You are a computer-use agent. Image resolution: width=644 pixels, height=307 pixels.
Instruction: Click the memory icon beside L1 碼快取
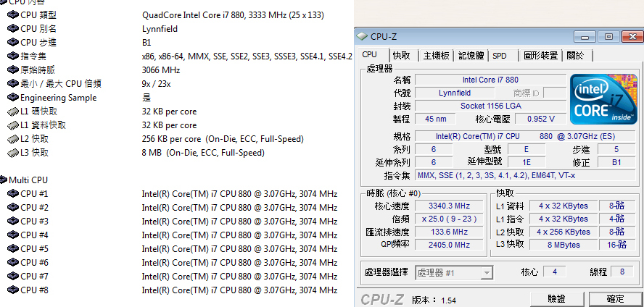pyautogui.click(x=13, y=112)
